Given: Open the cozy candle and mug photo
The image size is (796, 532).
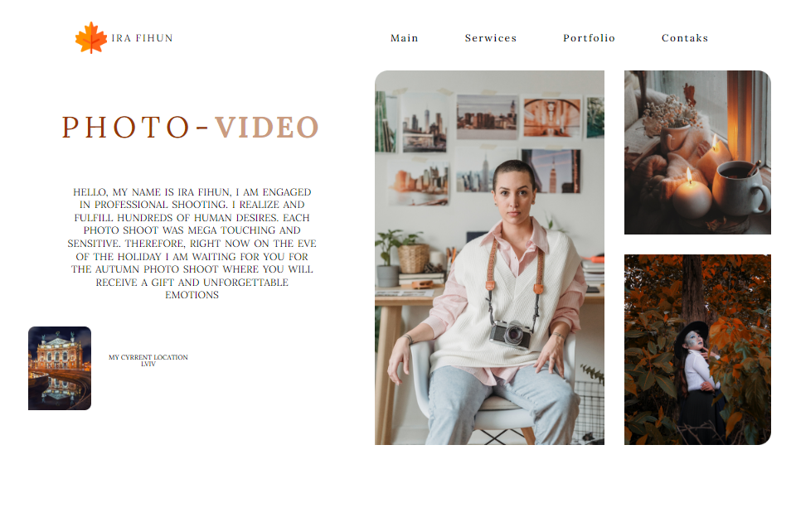Looking at the screenshot, I should (697, 152).
